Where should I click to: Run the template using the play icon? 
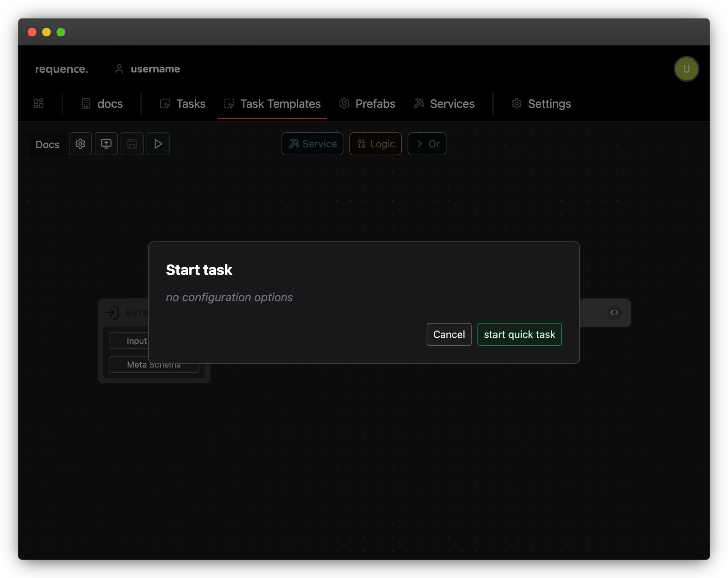point(158,144)
